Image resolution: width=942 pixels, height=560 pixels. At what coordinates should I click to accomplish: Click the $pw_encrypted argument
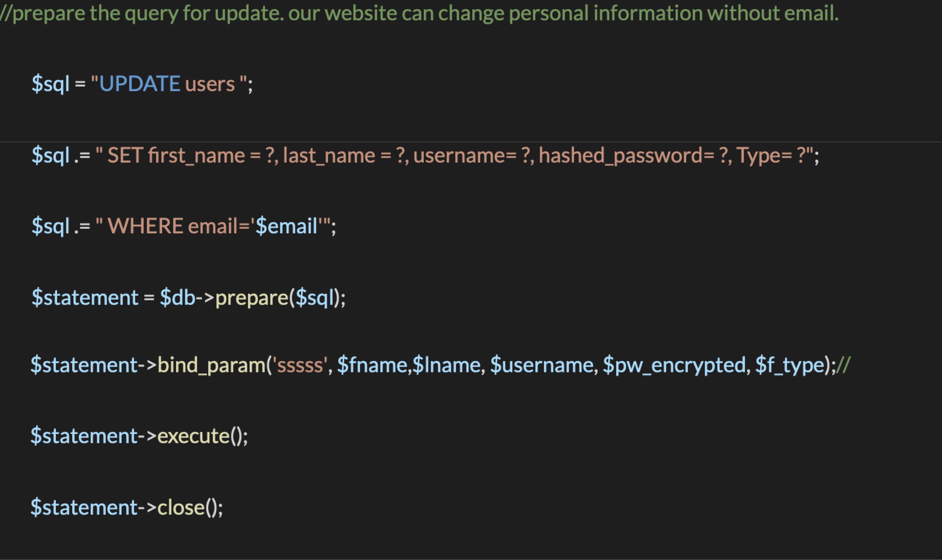(x=674, y=365)
